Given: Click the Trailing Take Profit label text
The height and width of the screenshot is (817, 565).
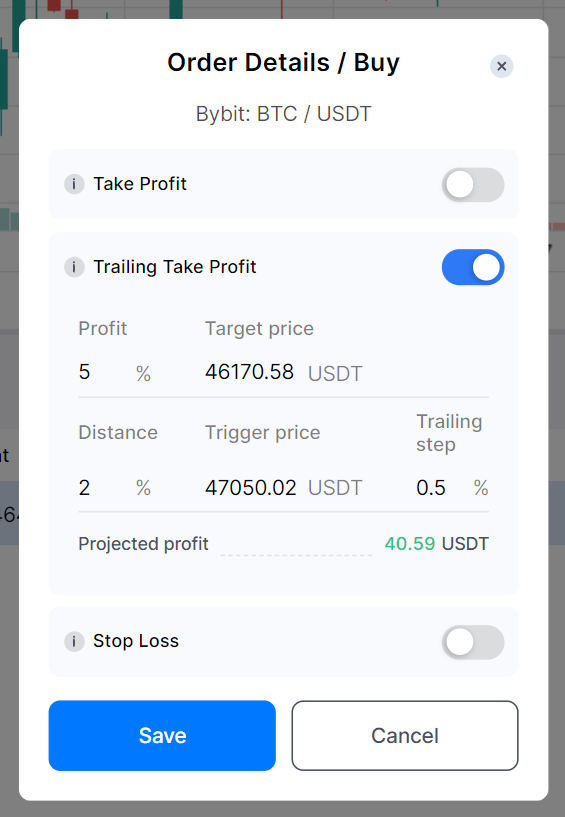Looking at the screenshot, I should click(175, 267).
